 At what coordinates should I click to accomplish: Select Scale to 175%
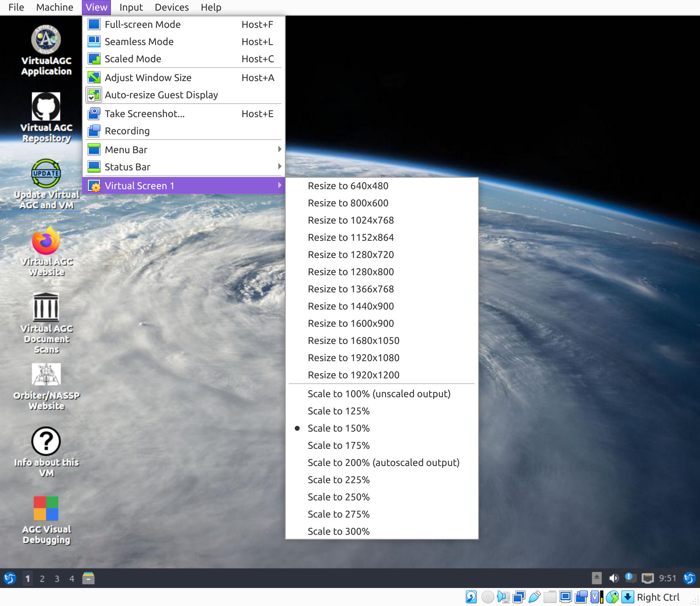click(382, 445)
